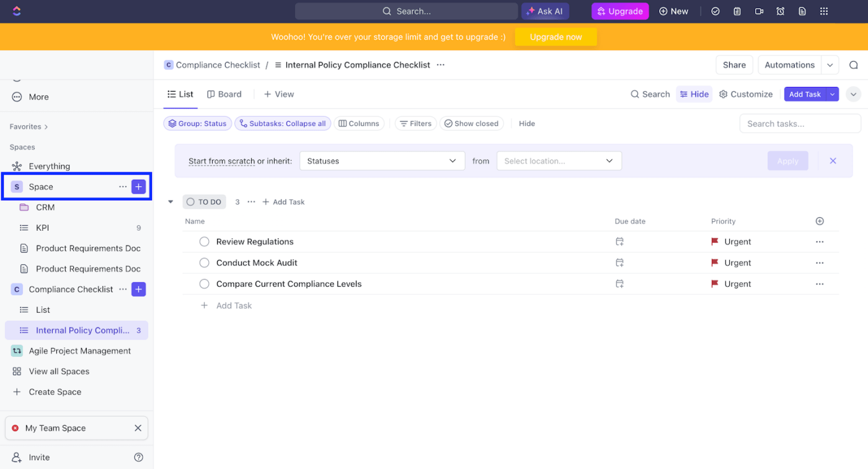Open the apps grid icon
The height and width of the screenshot is (469, 868).
pos(824,11)
